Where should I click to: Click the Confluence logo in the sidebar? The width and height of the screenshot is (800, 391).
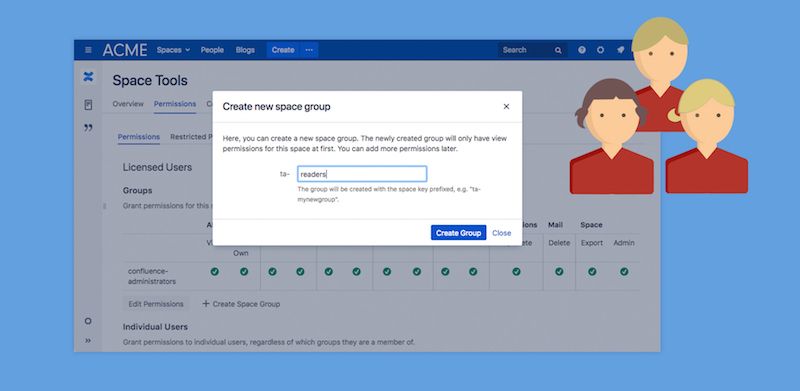(x=88, y=77)
